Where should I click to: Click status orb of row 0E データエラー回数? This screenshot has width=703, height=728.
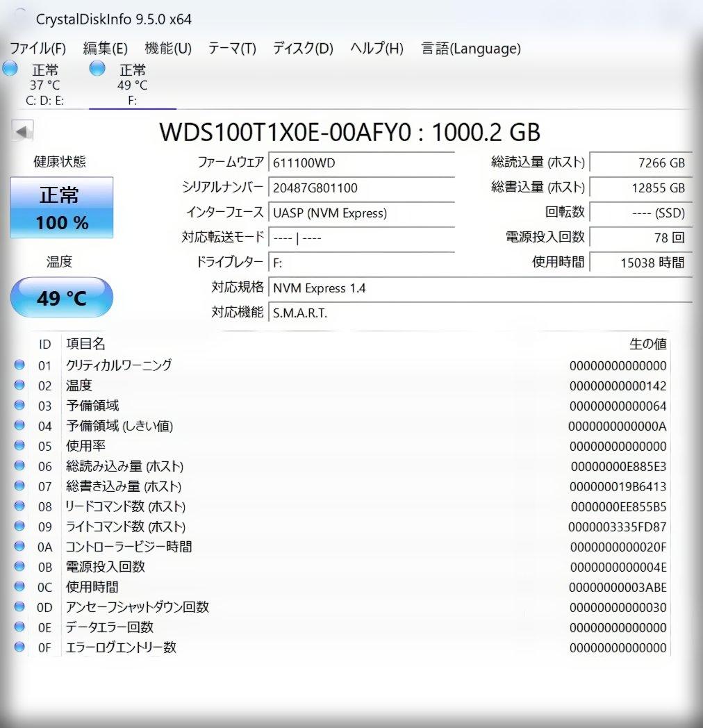click(19, 627)
